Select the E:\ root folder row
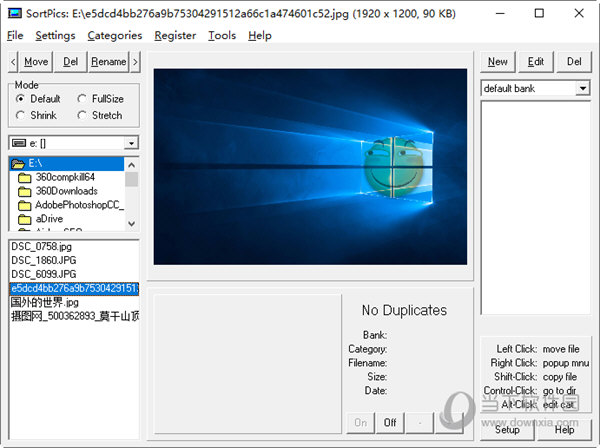 pyautogui.click(x=67, y=164)
